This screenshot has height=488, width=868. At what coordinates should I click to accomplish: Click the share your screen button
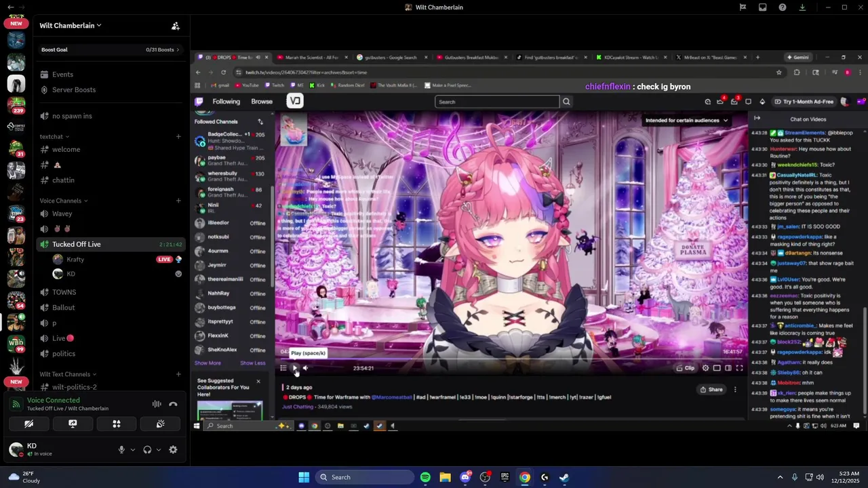pos(73,424)
